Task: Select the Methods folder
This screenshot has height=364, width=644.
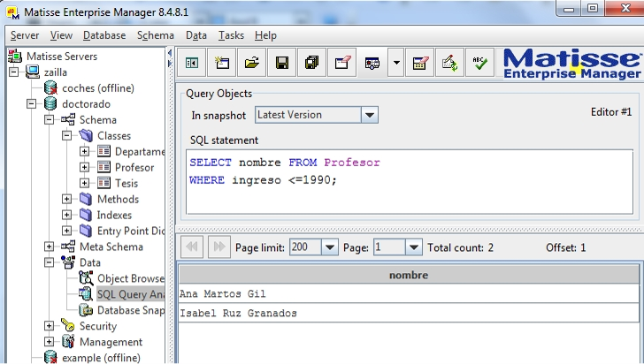Action: 118,199
